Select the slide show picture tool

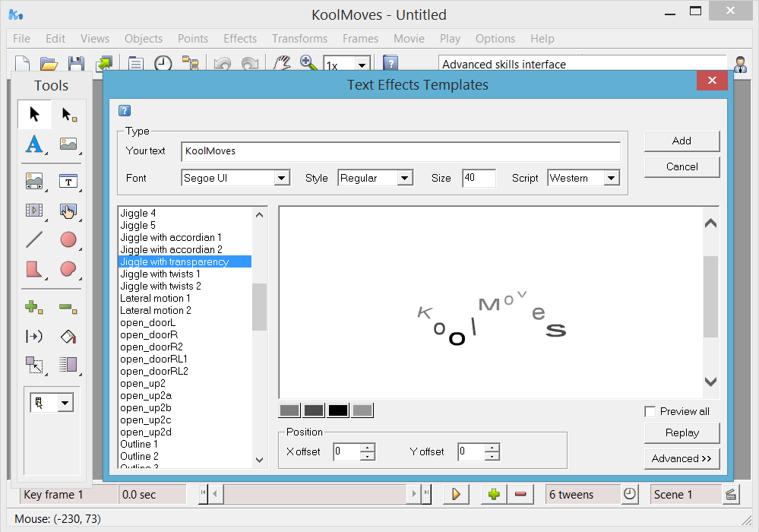pyautogui.click(x=34, y=181)
